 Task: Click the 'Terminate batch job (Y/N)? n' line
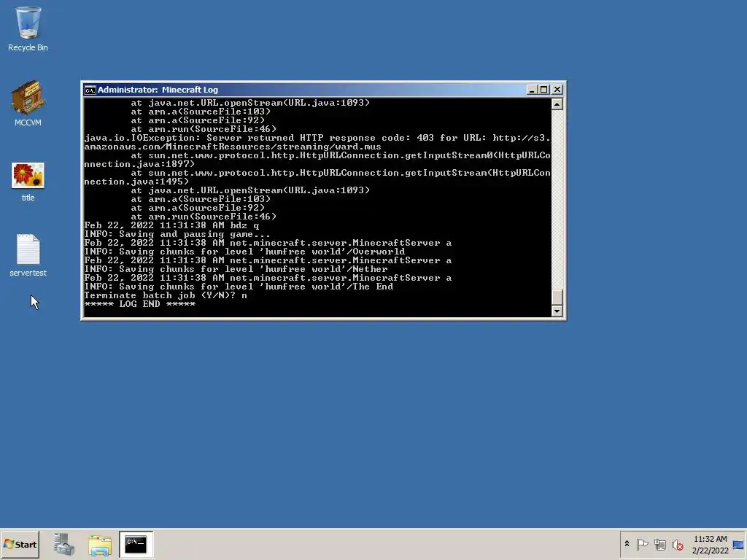[x=166, y=295]
